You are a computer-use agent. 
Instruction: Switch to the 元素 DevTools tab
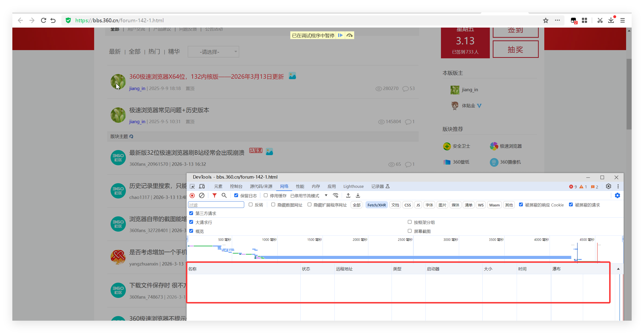[218, 186]
